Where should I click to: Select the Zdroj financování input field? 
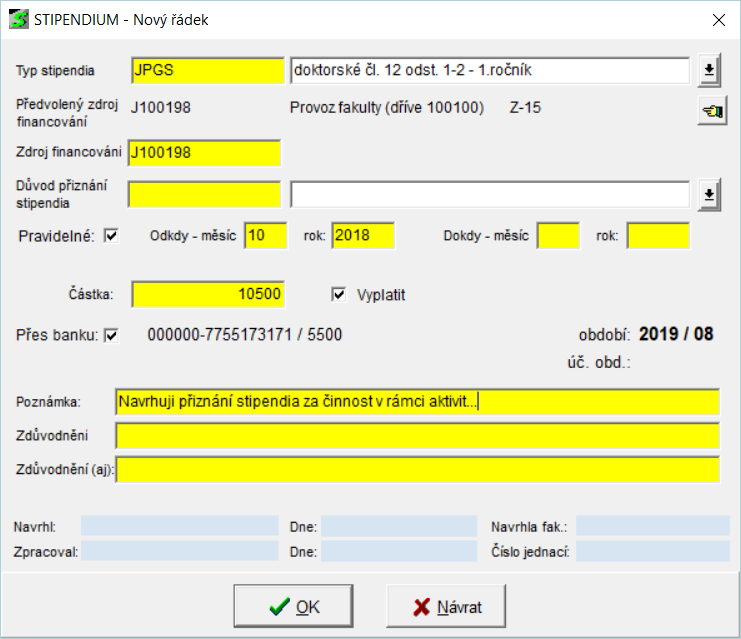coord(203,152)
